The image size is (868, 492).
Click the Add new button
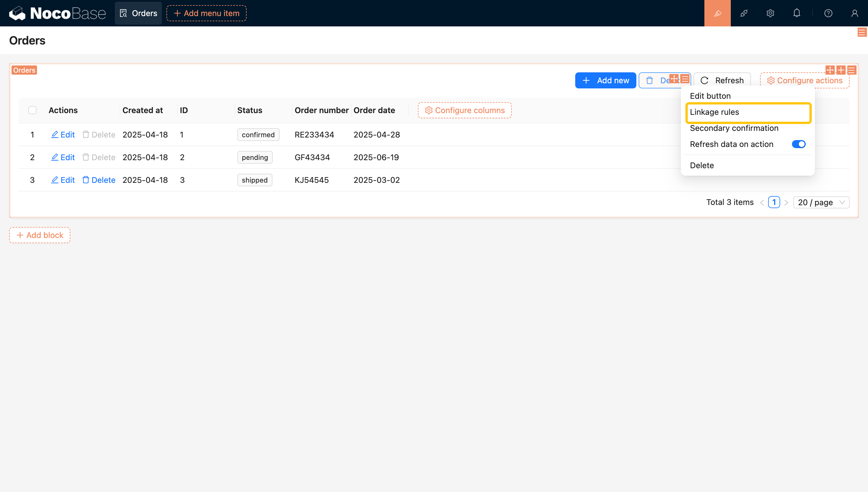[605, 80]
